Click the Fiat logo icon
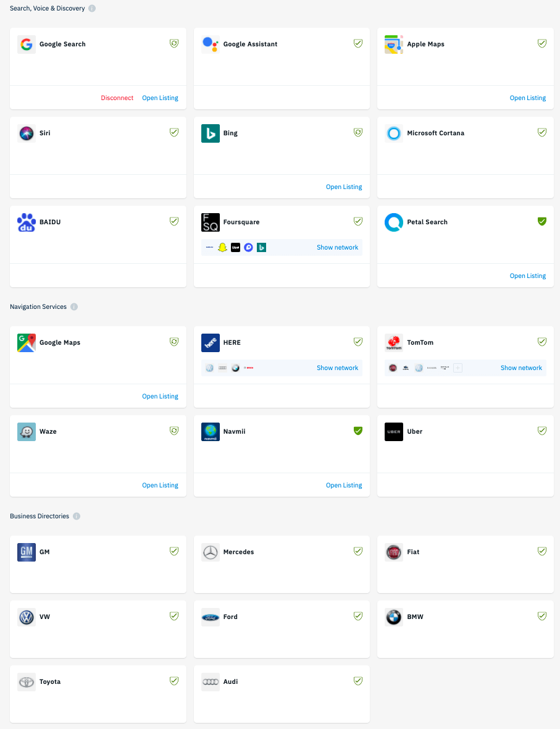 (x=394, y=552)
